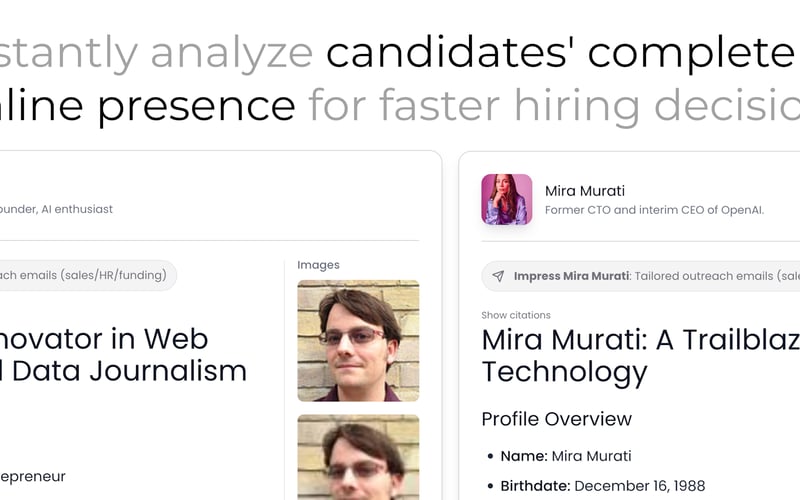
Task: Click the Profile Overview heading
Action: click(557, 419)
